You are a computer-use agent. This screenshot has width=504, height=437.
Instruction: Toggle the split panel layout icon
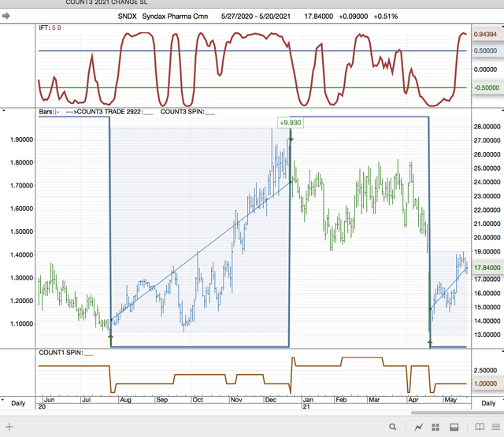(454, 427)
